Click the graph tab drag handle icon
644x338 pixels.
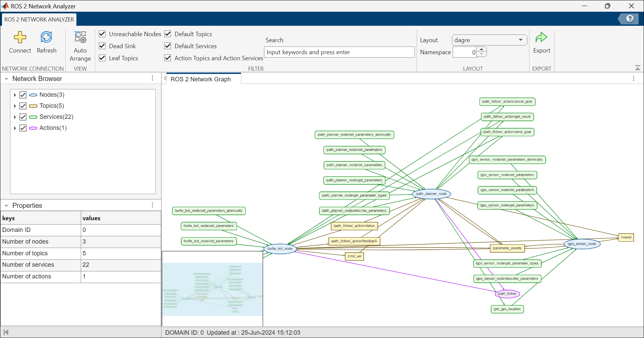tap(165, 79)
